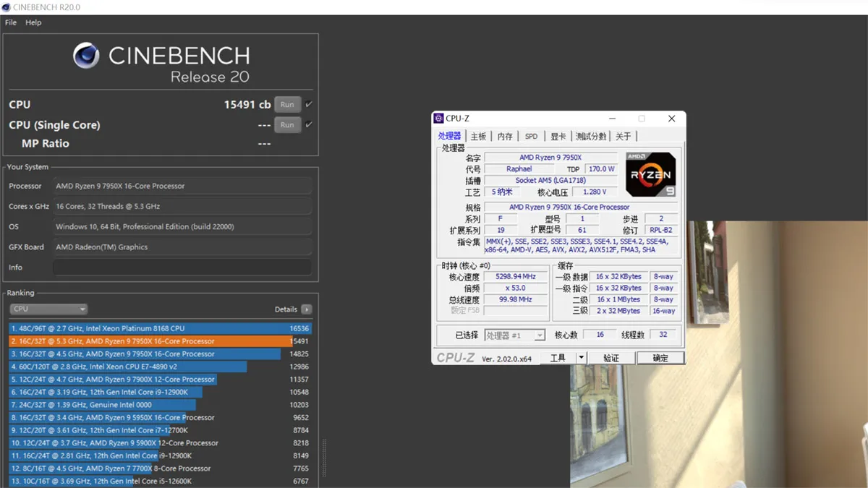This screenshot has height=488, width=868.
Task: Select ranking row i9-12900K at 2.81 GHz
Action: tap(161, 455)
